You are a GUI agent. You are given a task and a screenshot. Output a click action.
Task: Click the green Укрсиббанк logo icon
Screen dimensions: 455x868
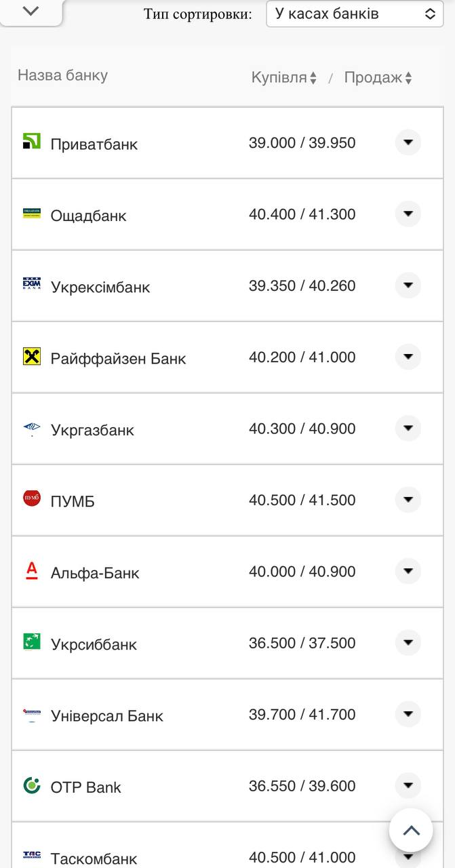[32, 642]
